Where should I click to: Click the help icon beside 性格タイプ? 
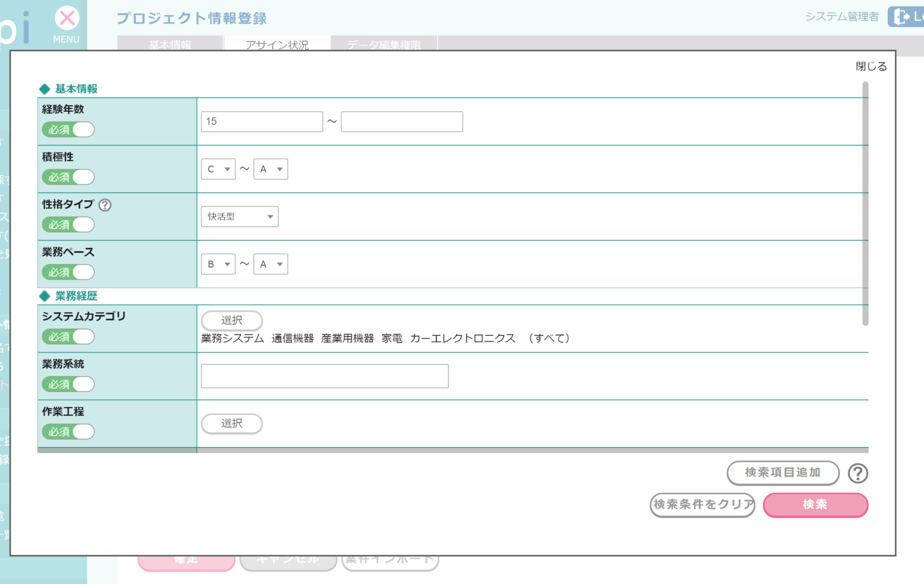point(105,205)
